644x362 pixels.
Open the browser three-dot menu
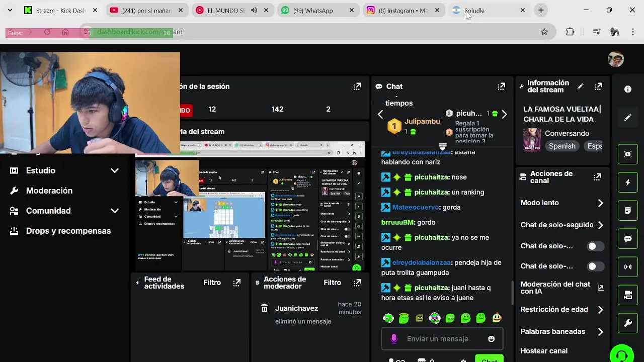(632, 32)
